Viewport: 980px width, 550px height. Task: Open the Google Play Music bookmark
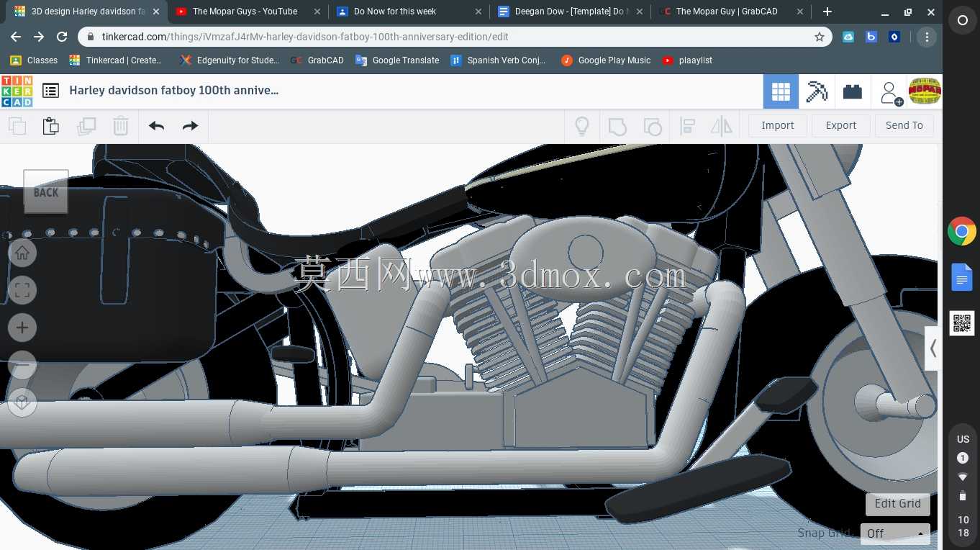(606, 60)
